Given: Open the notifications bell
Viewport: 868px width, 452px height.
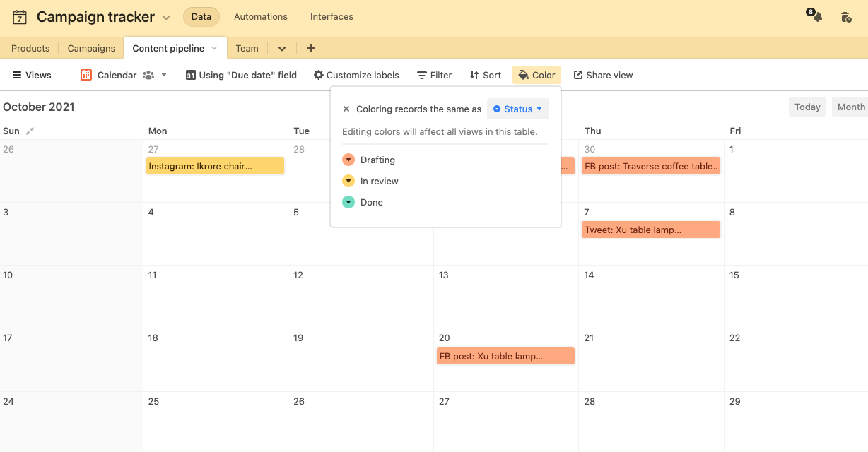Looking at the screenshot, I should pyautogui.click(x=817, y=17).
